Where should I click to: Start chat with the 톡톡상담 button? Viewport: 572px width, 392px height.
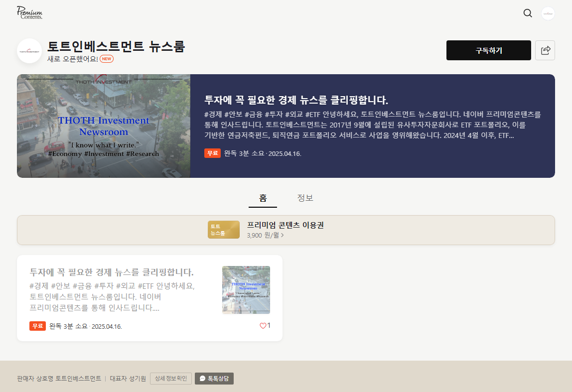[x=214, y=379]
